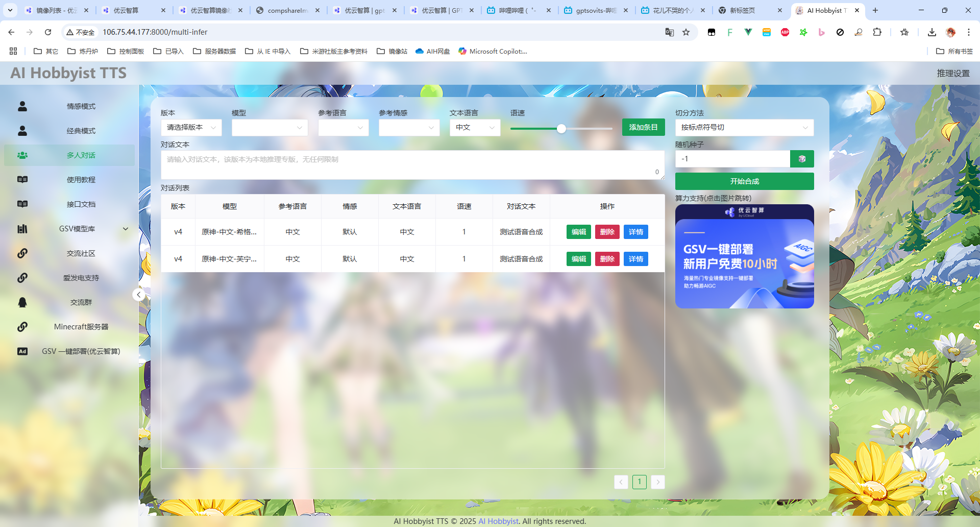Open the 控制面板 bookmark folder
This screenshot has width=980, height=527.
(x=126, y=51)
